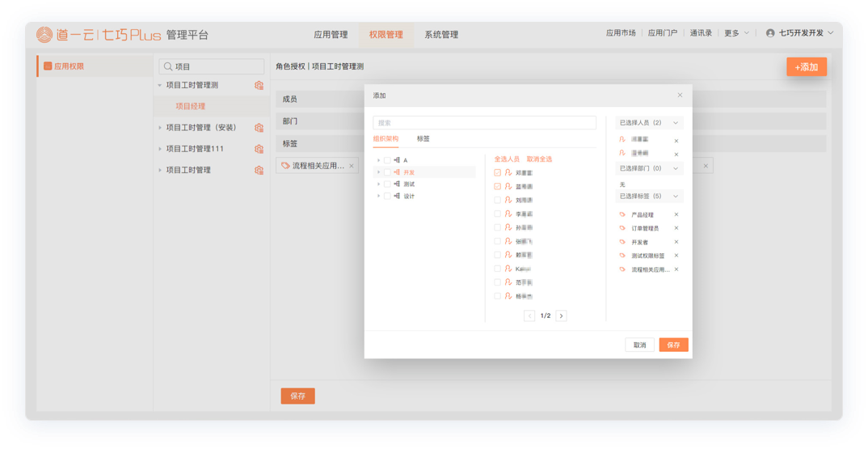Click settings icon beside 项目工时管理（安装）
The image size is (868, 449).
click(x=259, y=128)
